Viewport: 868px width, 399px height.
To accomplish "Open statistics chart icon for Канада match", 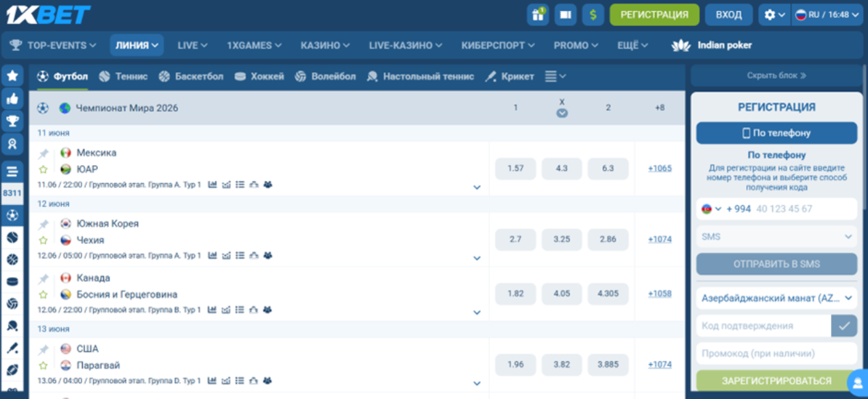I will coord(212,310).
